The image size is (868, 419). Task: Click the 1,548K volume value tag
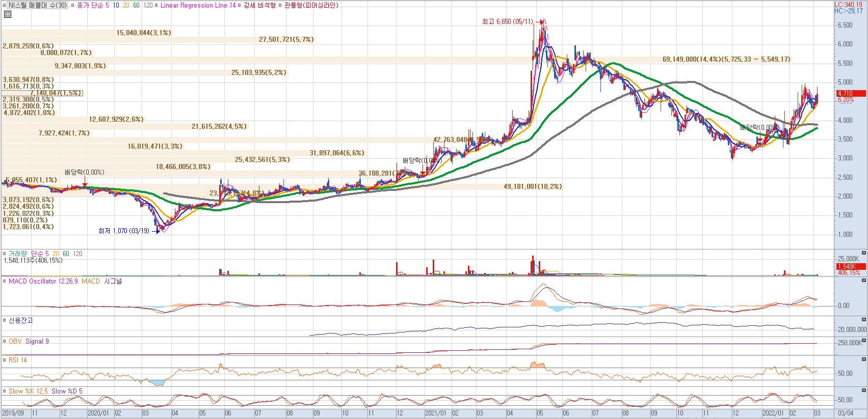click(x=851, y=266)
